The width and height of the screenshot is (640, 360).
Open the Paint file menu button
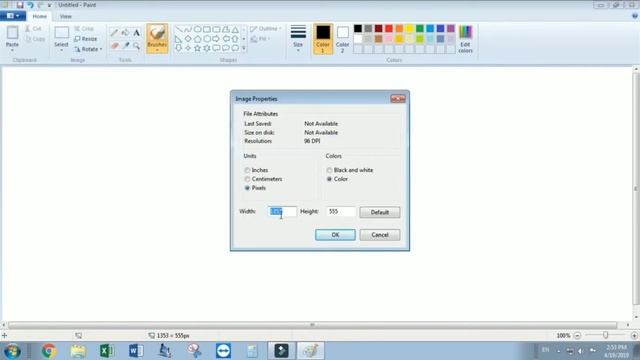tap(13, 16)
